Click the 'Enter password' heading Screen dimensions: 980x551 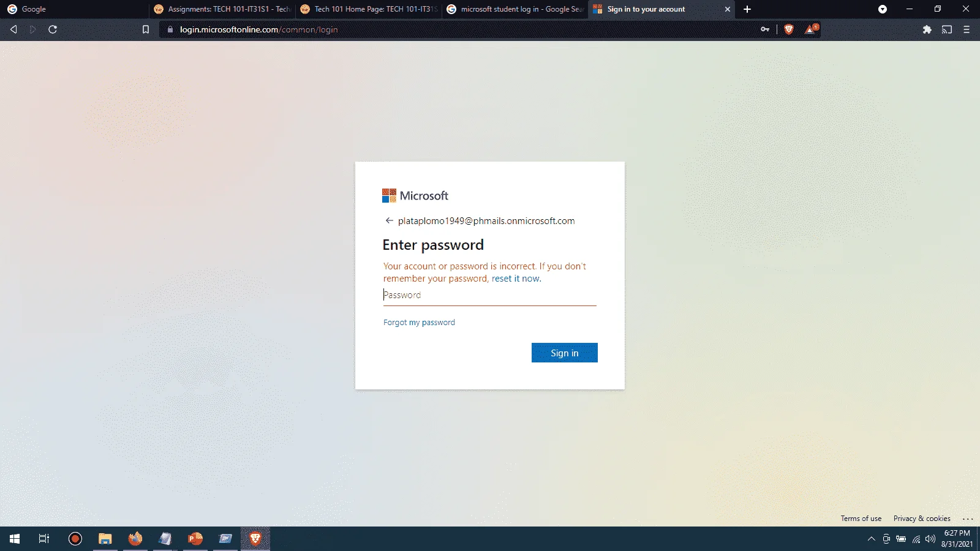point(433,245)
